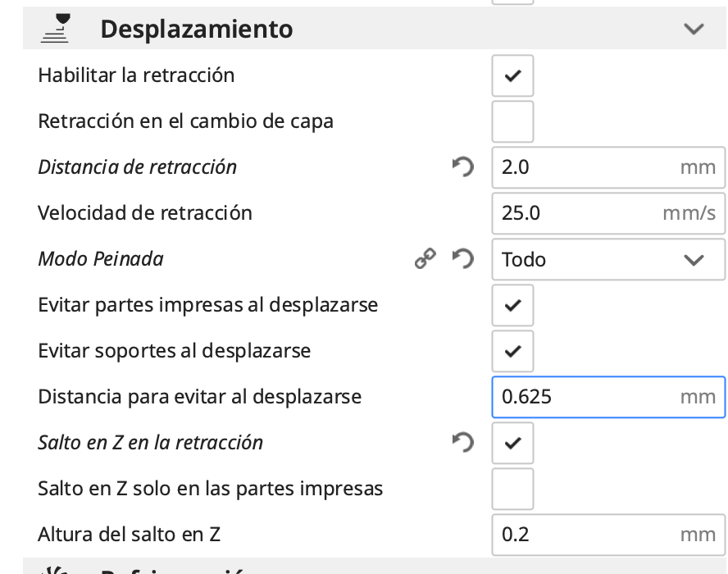Image resolution: width=728 pixels, height=574 pixels.
Task: Click the Desplazamiento section header title
Action: click(x=196, y=30)
